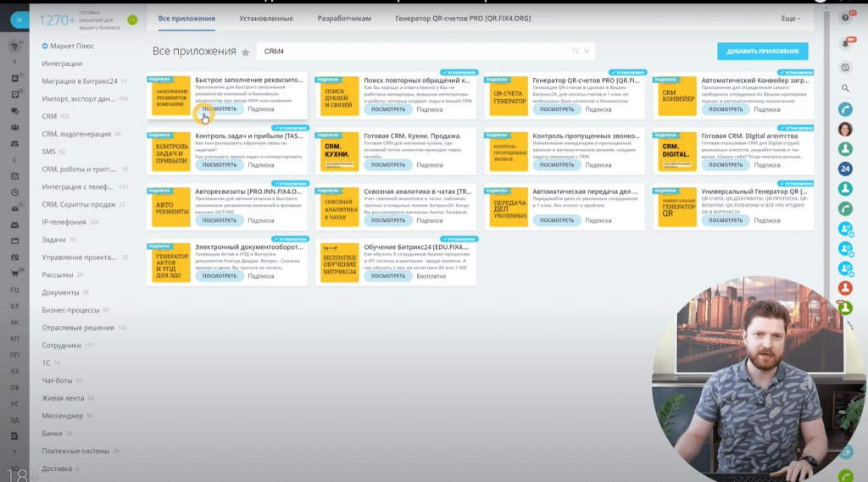Screen dimensions: 868x482
Task: Select the 'Миграция в Битрикс24' category
Action: pyautogui.click(x=80, y=81)
